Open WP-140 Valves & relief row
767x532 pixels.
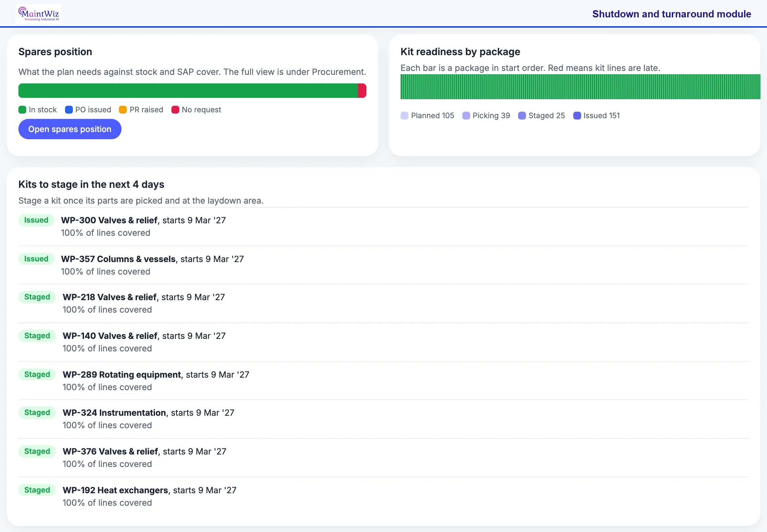click(383, 342)
